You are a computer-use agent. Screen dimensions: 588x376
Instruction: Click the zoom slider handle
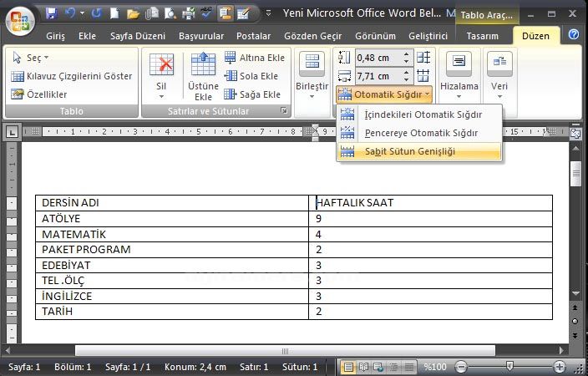[x=509, y=365]
